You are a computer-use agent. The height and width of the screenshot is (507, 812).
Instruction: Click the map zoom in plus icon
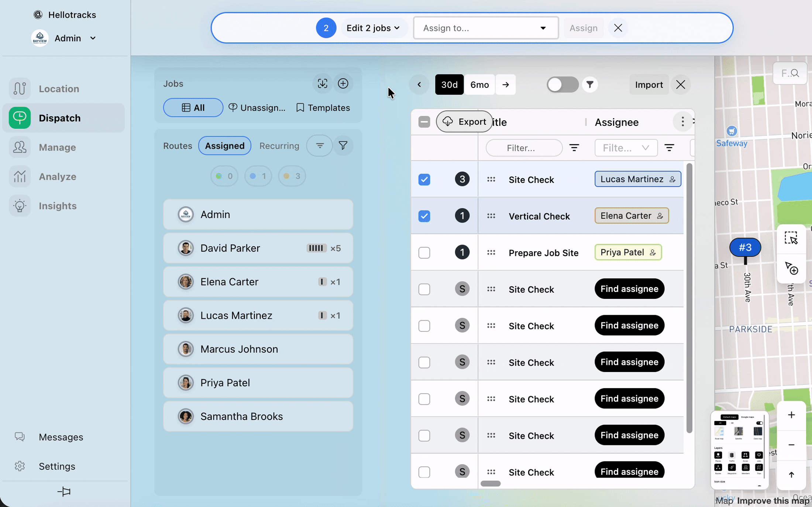pos(791,415)
